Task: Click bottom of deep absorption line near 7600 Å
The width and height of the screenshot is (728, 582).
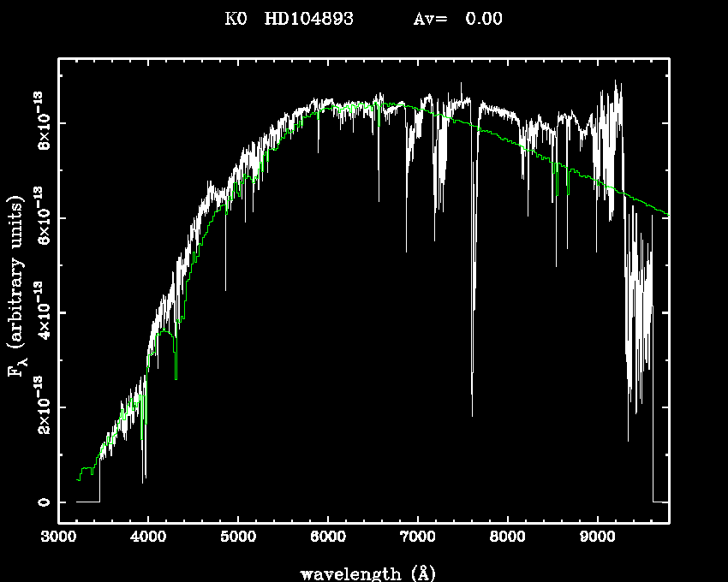Action: pyautogui.click(x=472, y=414)
